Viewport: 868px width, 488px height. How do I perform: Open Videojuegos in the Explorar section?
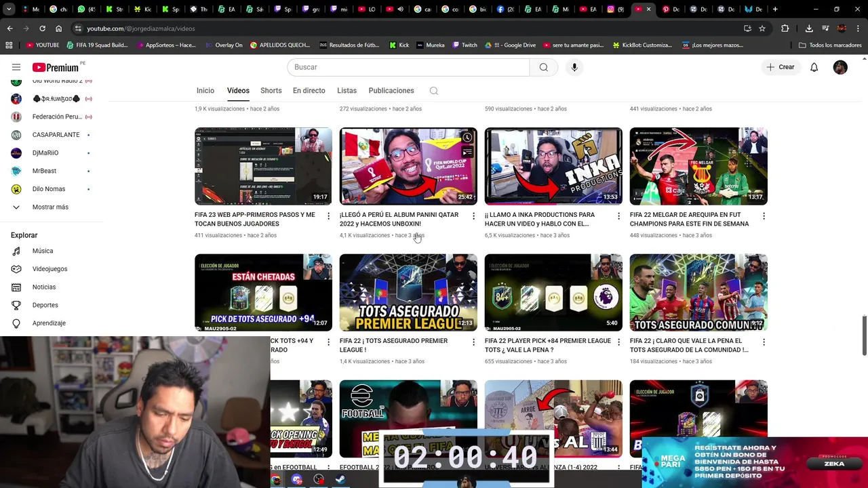50,269
